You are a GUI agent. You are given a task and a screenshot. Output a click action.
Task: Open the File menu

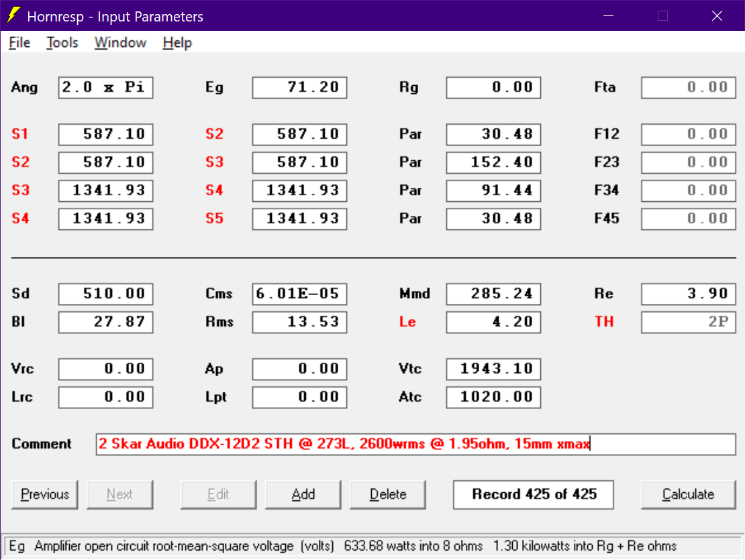pyautogui.click(x=19, y=43)
